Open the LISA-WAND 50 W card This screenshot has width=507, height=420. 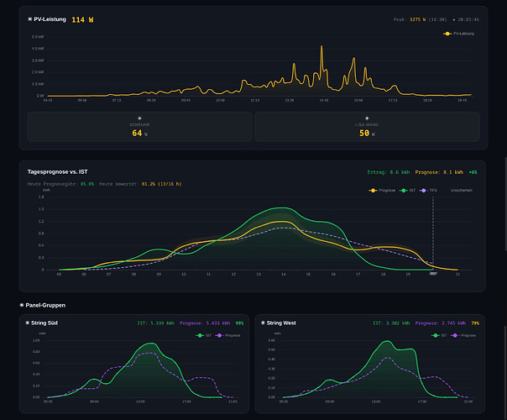[367, 127]
